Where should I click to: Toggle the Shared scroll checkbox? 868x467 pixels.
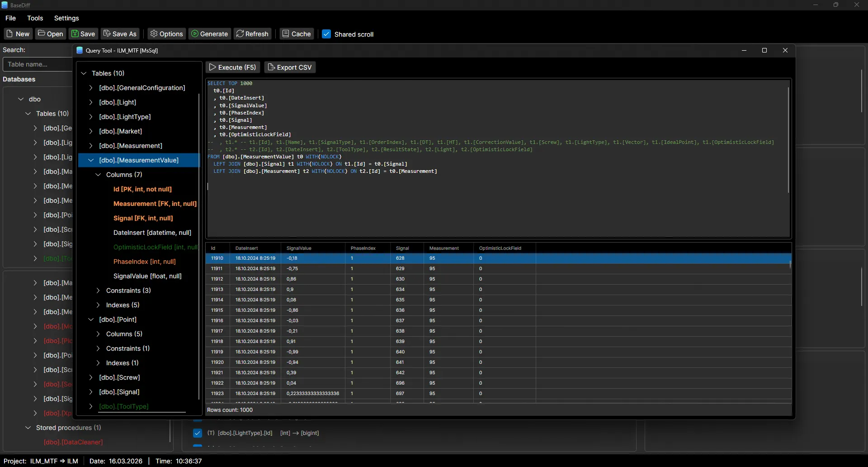(x=327, y=34)
